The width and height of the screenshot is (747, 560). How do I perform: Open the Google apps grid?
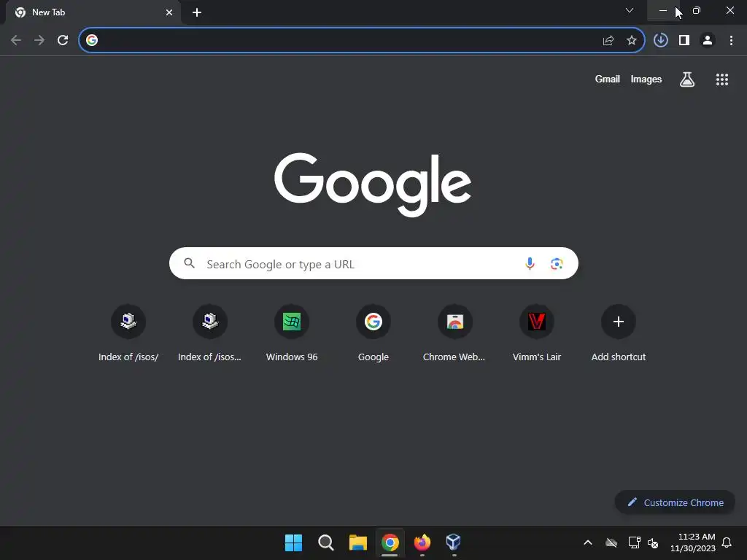tap(722, 79)
